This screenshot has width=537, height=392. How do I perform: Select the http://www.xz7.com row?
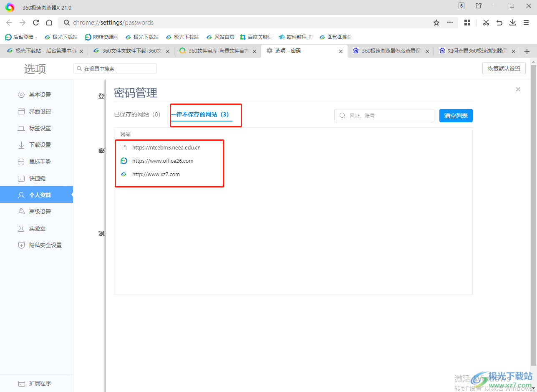pyautogui.click(x=293, y=174)
